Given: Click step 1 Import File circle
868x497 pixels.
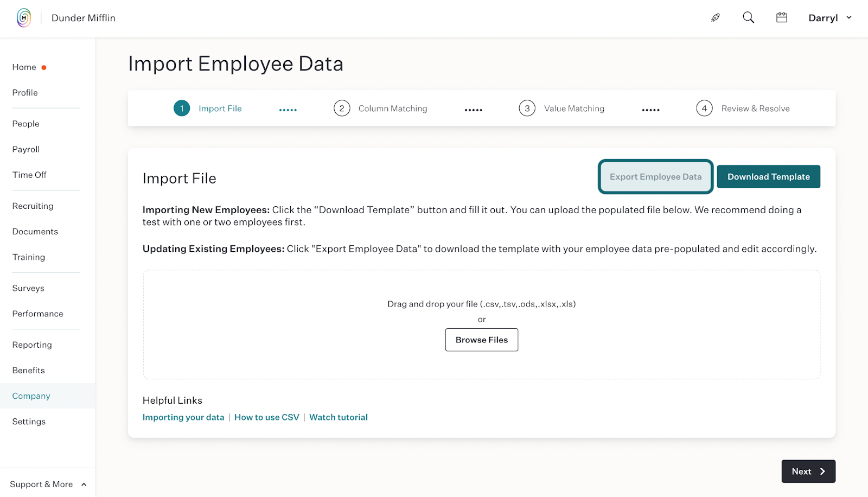Looking at the screenshot, I should pos(182,109).
